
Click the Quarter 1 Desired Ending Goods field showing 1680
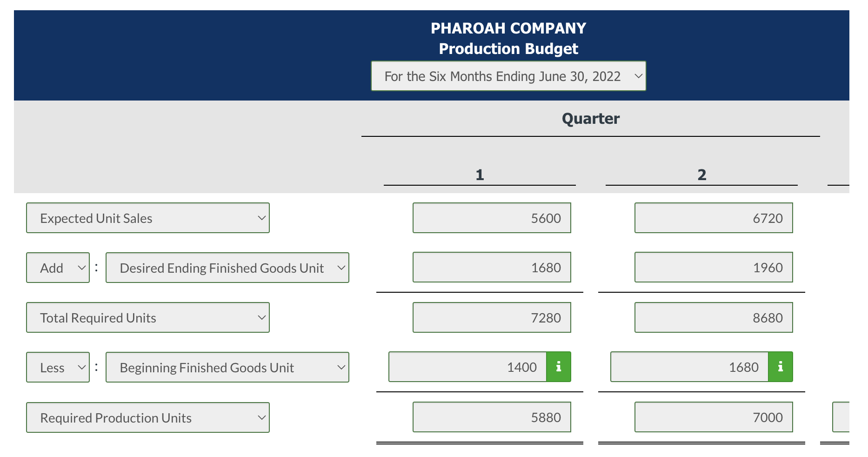click(492, 268)
